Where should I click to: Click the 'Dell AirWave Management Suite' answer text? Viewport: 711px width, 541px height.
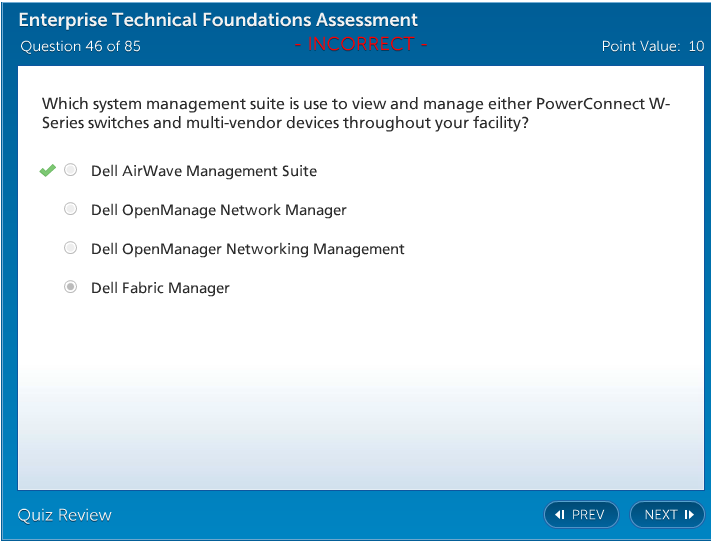coord(204,171)
